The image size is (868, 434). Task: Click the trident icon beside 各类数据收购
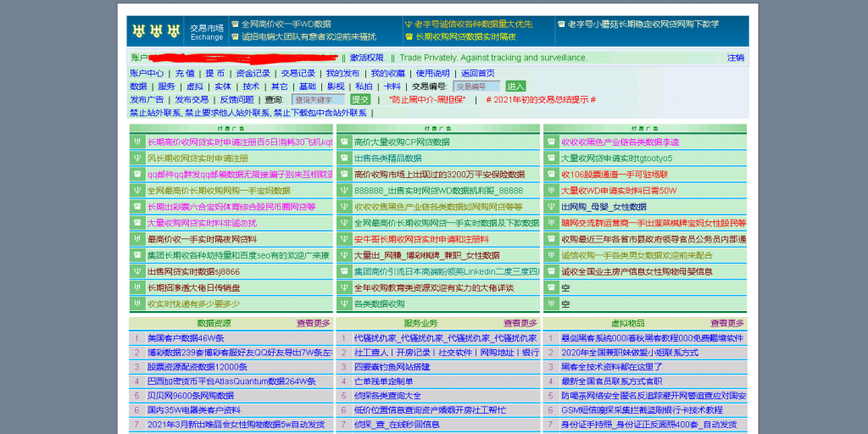[344, 304]
